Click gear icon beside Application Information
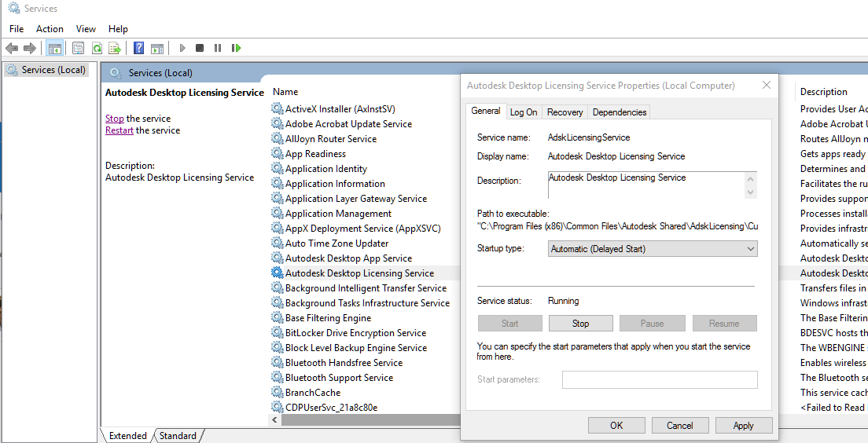 [277, 184]
